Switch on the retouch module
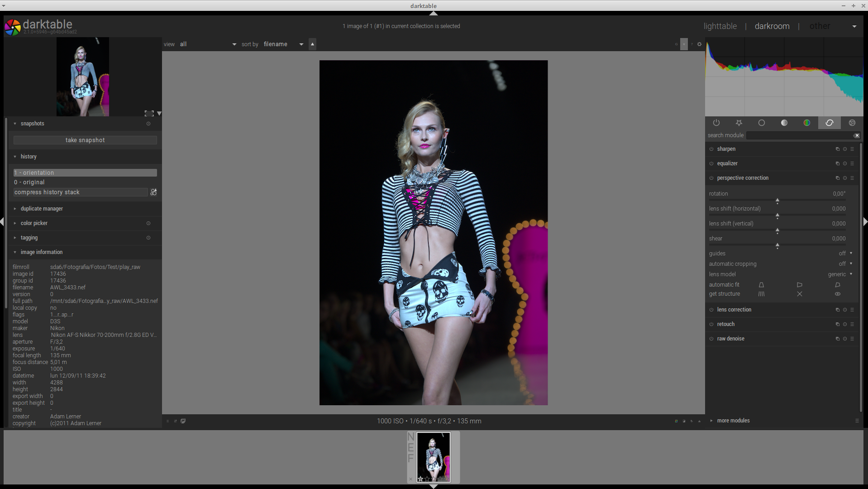 [711, 324]
